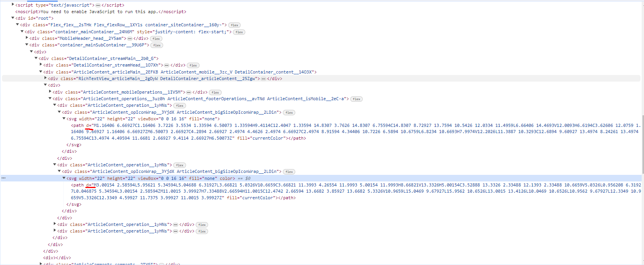Viewport: 644px width, 265px height.
Task: Click the ellipsis in DetailContainer_streamHead row
Action: (167, 65)
